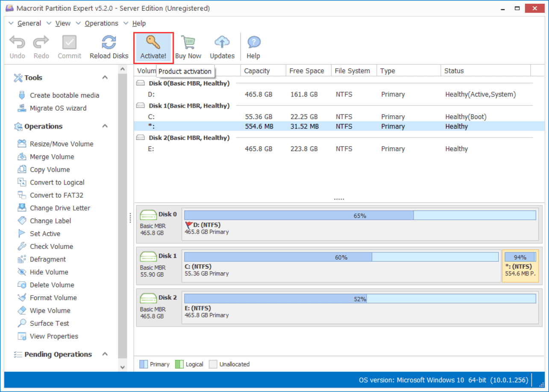Click the C: partition 60% usage bar
The image size is (549, 392).
[341, 257]
